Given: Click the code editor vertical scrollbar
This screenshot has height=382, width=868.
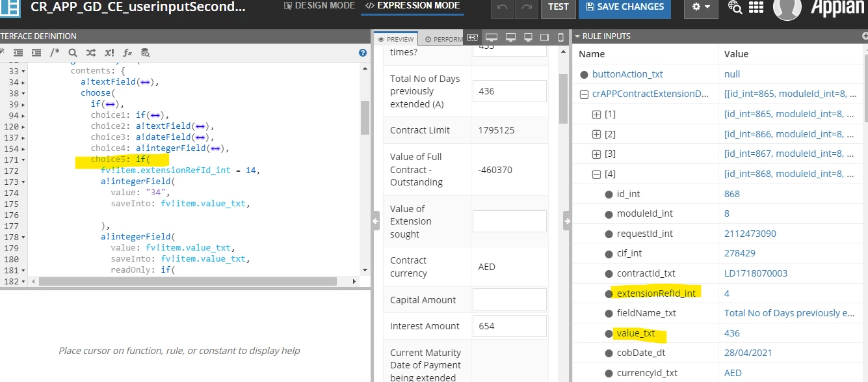Looking at the screenshot, I should pos(365,117).
